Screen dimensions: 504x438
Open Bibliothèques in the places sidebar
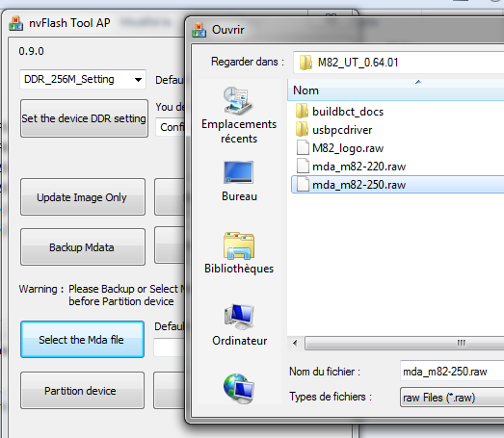coord(239,253)
